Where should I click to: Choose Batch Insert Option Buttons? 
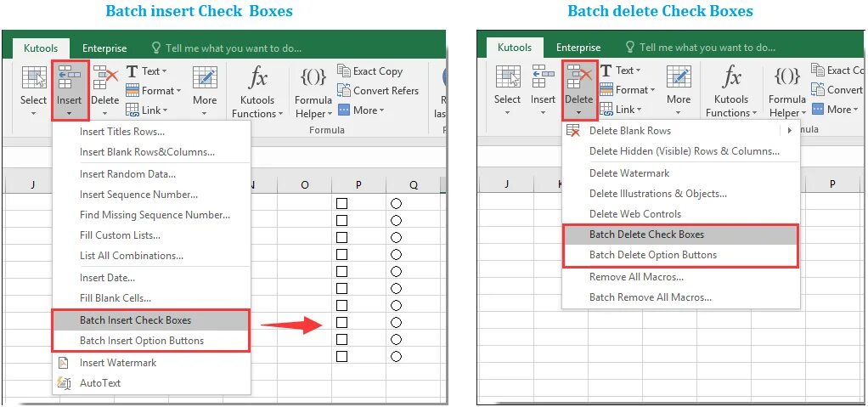151,341
